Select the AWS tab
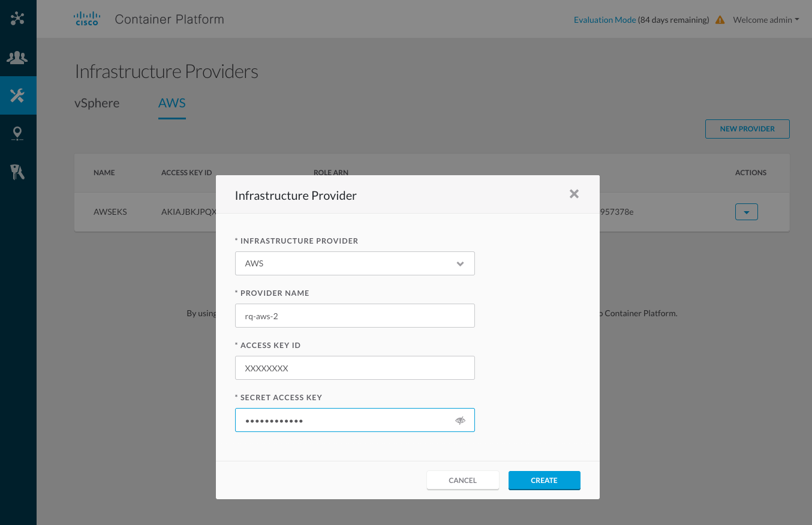This screenshot has width=812, height=525. coord(172,103)
